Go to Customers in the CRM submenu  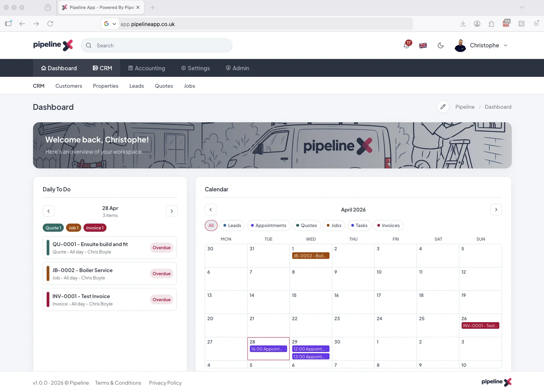(69, 86)
